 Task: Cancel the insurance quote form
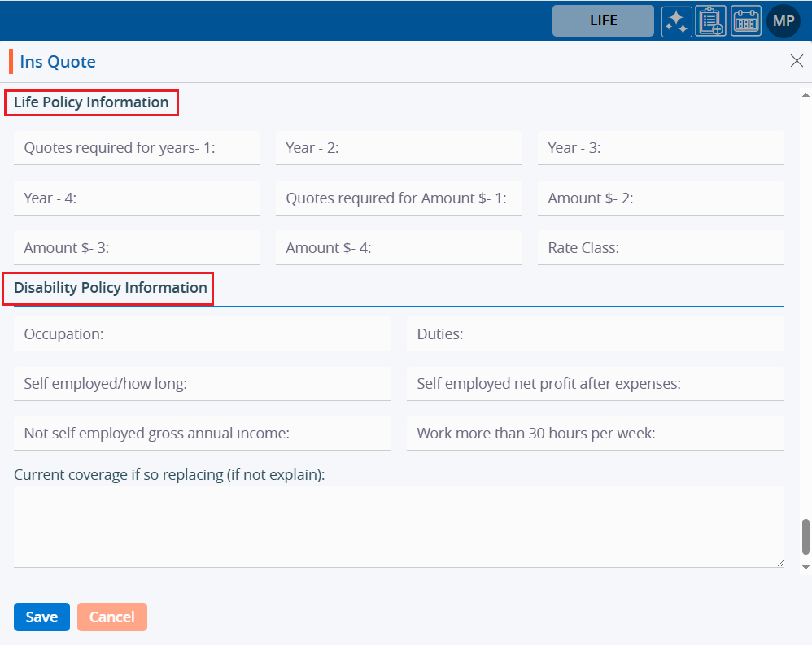(112, 617)
